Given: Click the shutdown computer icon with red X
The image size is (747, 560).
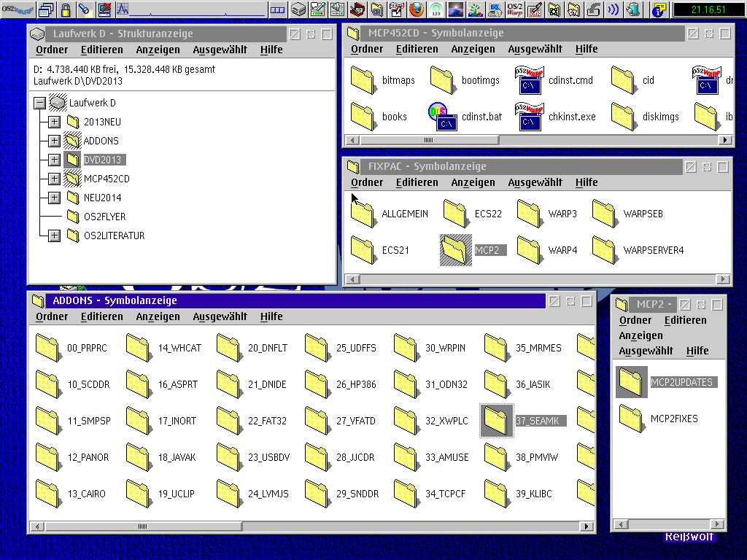Looking at the screenshot, I should 104,9.
